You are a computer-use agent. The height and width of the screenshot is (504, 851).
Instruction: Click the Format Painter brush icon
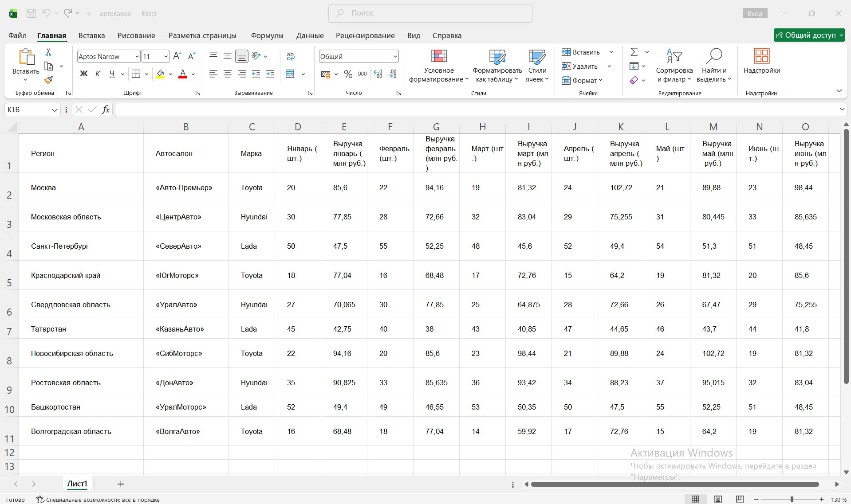point(48,80)
